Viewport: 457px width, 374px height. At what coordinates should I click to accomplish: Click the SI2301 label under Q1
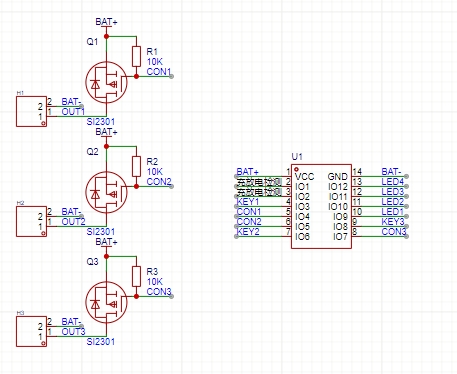click(101, 122)
